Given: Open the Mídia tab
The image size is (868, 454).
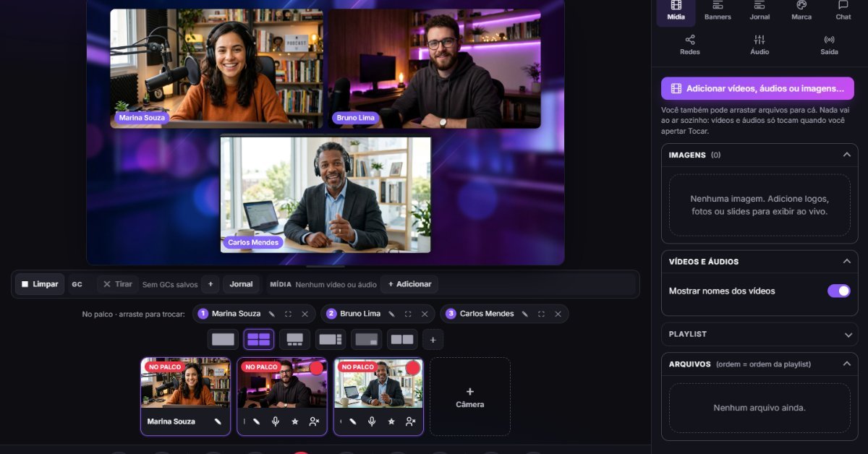Looking at the screenshot, I should [x=676, y=11].
